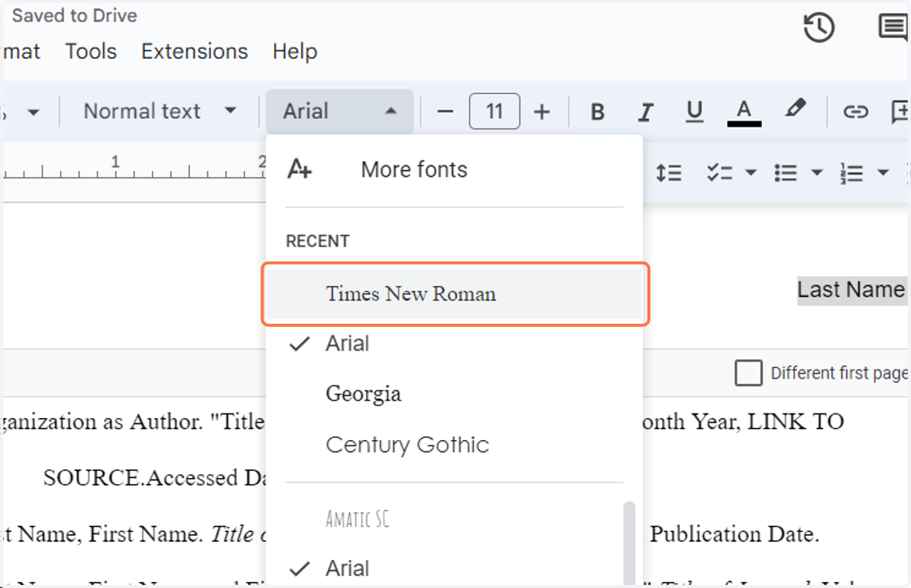Toggle bold formatting
The width and height of the screenshot is (911, 588).
(597, 112)
